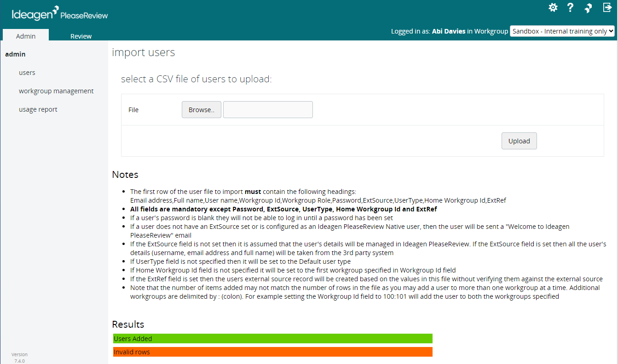This screenshot has height=364, width=618.
Task: Select the admin sidebar heading
Action: pos(15,54)
